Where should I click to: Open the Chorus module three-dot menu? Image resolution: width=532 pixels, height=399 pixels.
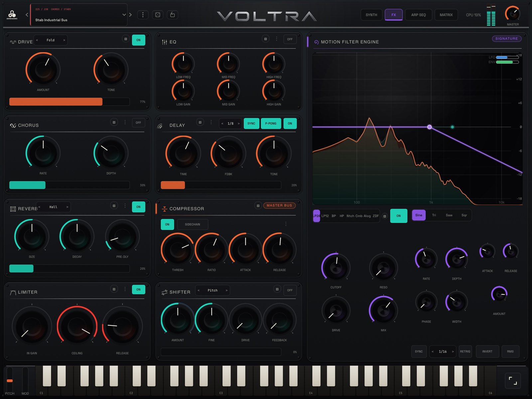click(x=125, y=122)
